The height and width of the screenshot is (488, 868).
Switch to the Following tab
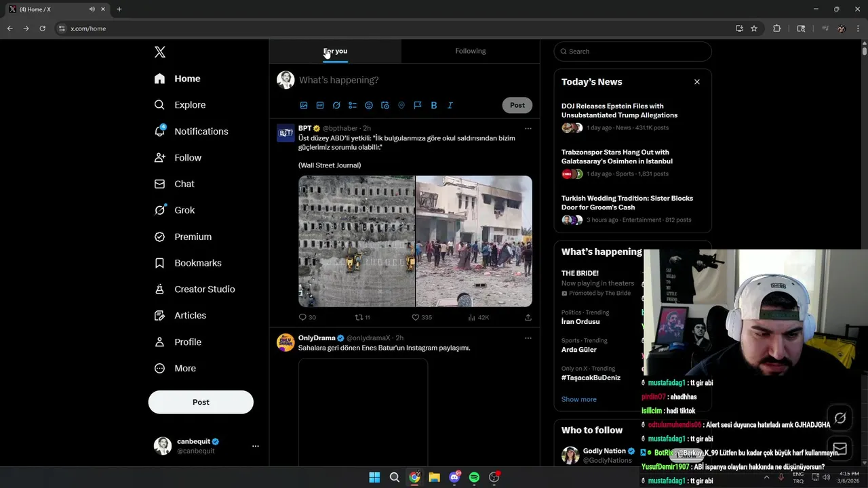pyautogui.click(x=471, y=52)
